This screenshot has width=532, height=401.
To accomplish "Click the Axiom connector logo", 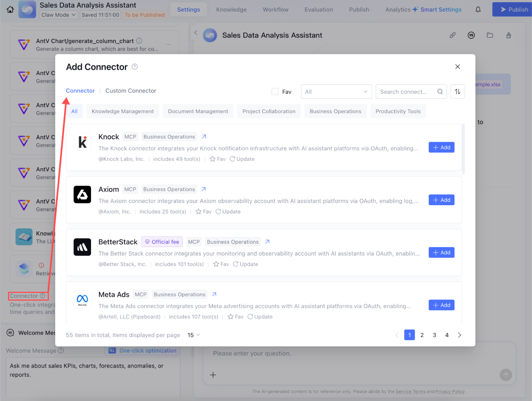I will (x=82, y=194).
